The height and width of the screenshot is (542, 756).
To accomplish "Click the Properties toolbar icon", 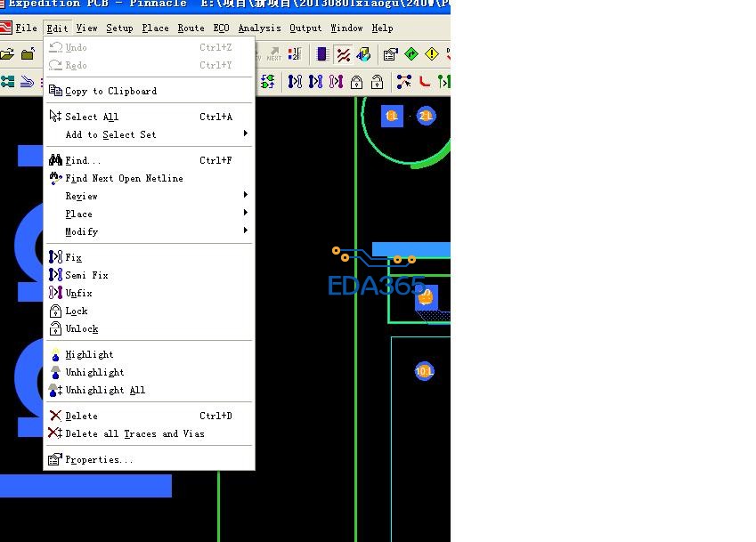I will 391,54.
